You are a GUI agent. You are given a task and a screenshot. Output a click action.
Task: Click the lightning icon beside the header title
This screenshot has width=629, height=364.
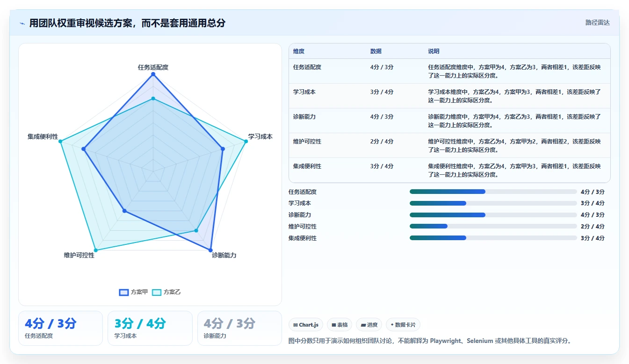(x=22, y=23)
